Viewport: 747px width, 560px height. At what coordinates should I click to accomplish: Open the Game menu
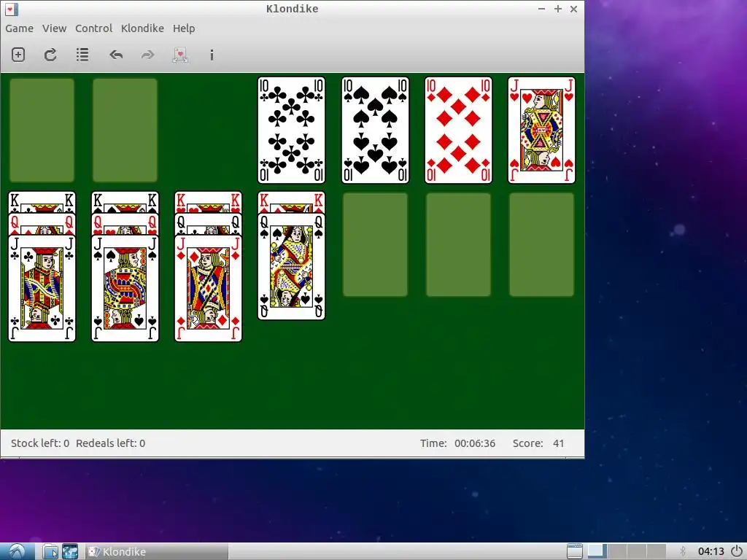19,28
